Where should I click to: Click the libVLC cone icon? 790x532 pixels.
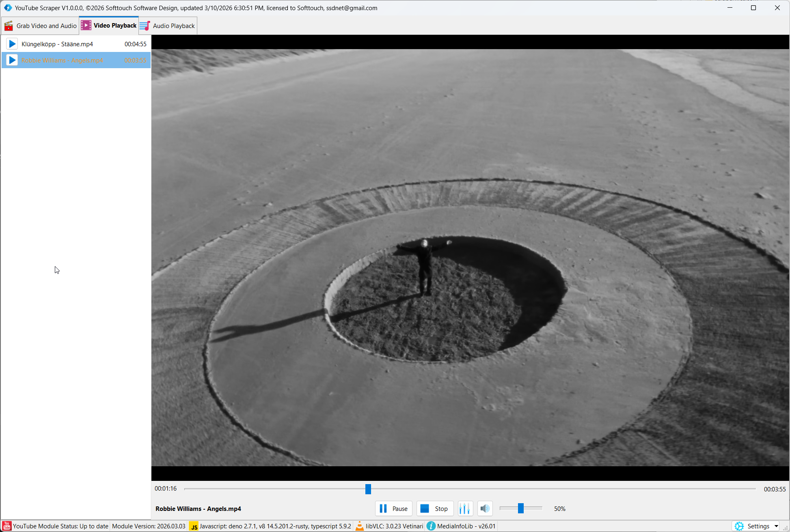tap(360, 526)
